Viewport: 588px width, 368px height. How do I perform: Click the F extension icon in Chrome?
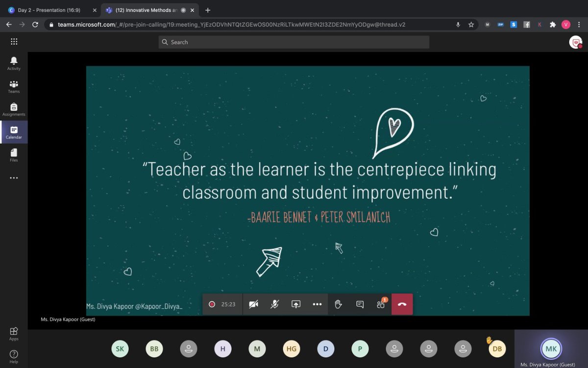pyautogui.click(x=527, y=25)
